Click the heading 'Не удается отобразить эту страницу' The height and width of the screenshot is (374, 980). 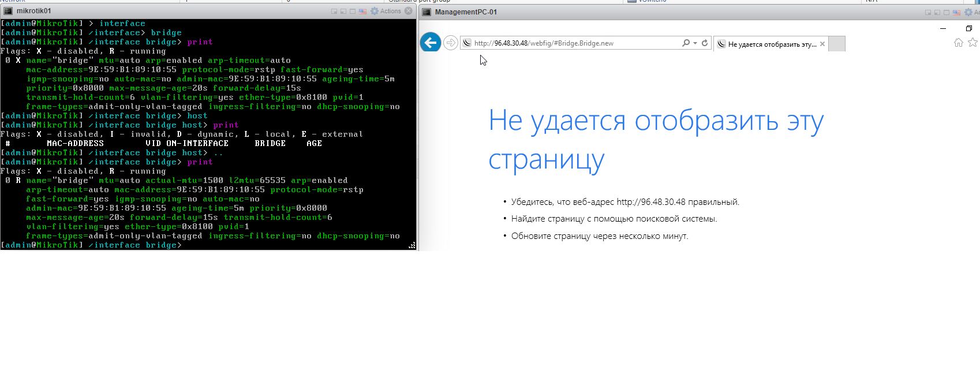656,140
